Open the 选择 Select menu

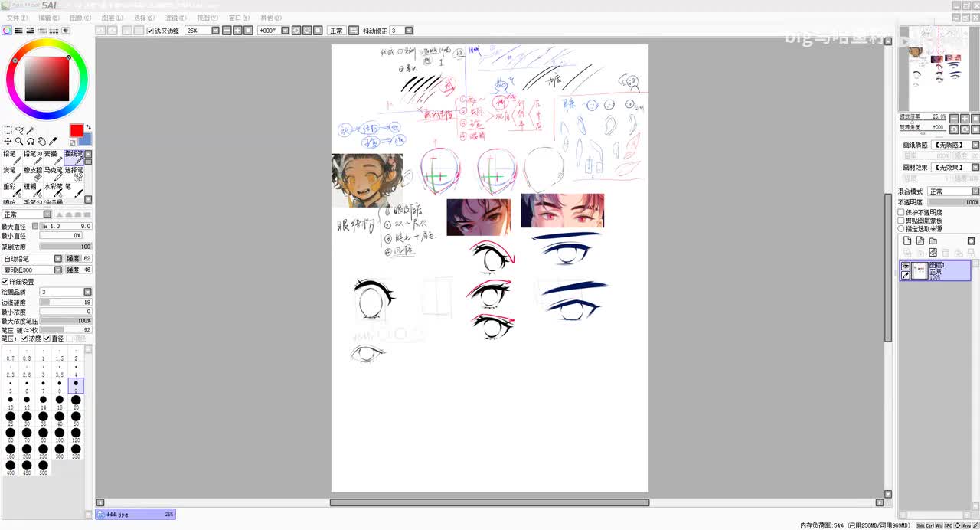point(144,18)
